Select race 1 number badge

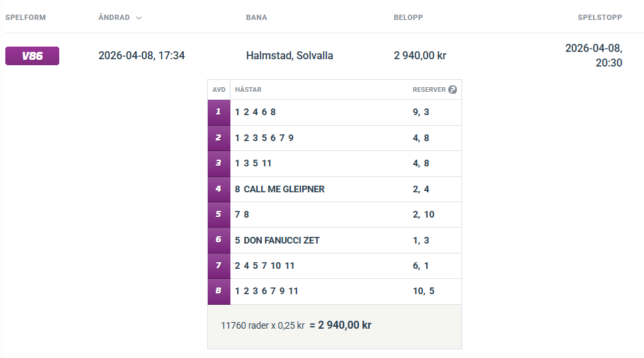point(218,112)
